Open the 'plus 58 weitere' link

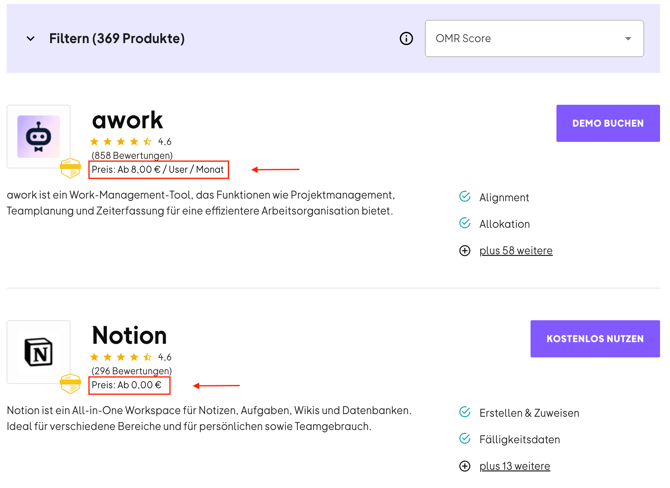516,251
